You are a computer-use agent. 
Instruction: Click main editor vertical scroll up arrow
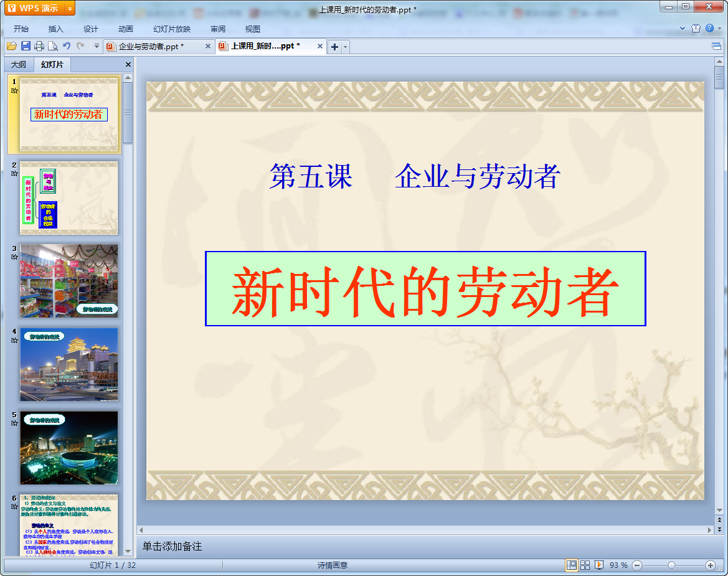click(719, 61)
